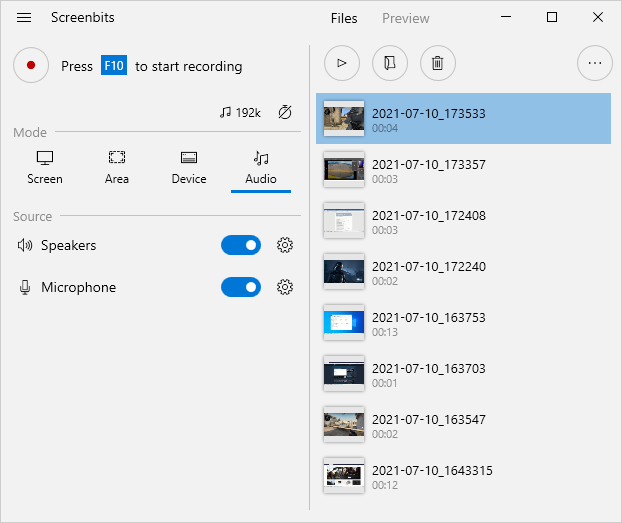The height and width of the screenshot is (523, 622).
Task: Open Speakers settings gear
Action: coord(285,245)
